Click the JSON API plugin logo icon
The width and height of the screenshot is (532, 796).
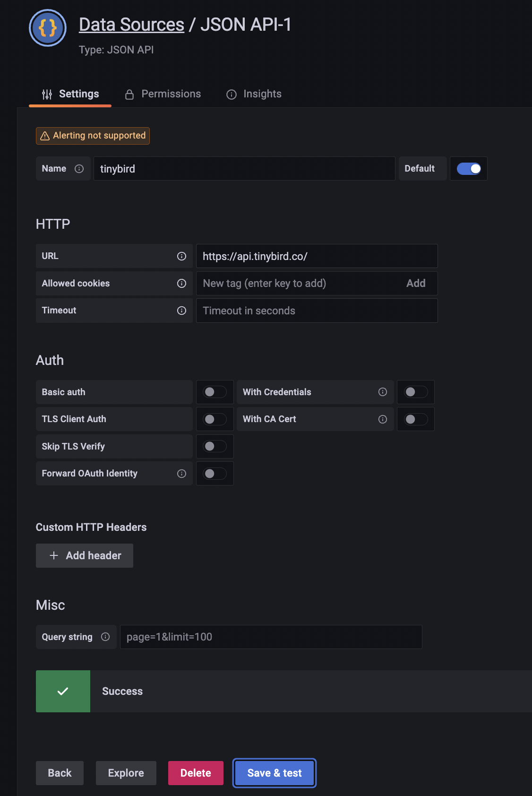(x=48, y=28)
